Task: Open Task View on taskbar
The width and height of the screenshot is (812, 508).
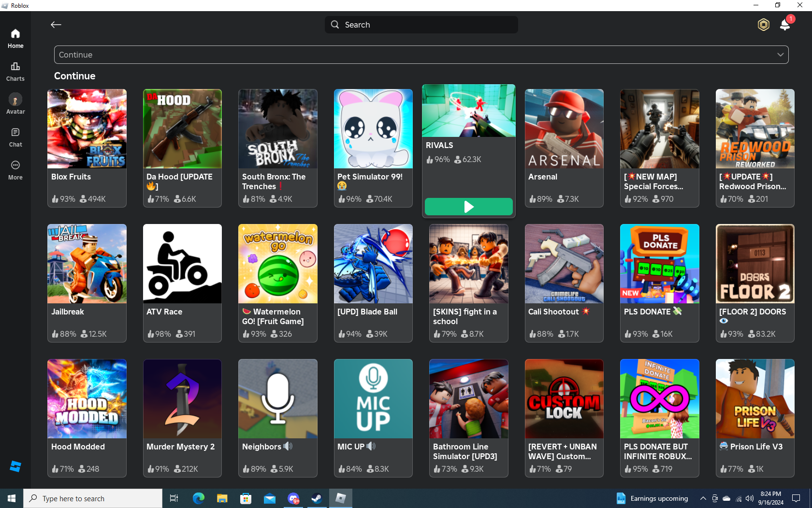Action: click(174, 498)
